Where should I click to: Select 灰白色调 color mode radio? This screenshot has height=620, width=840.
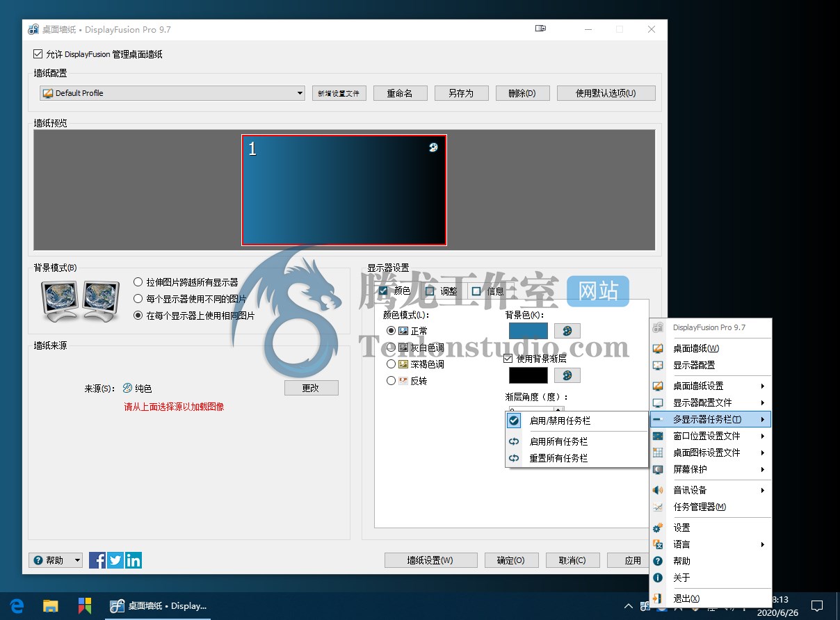tap(391, 348)
